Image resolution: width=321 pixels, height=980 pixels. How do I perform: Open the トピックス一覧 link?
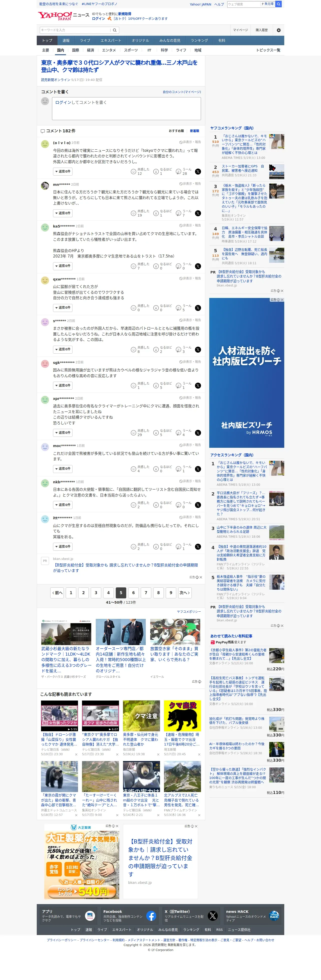(x=268, y=50)
